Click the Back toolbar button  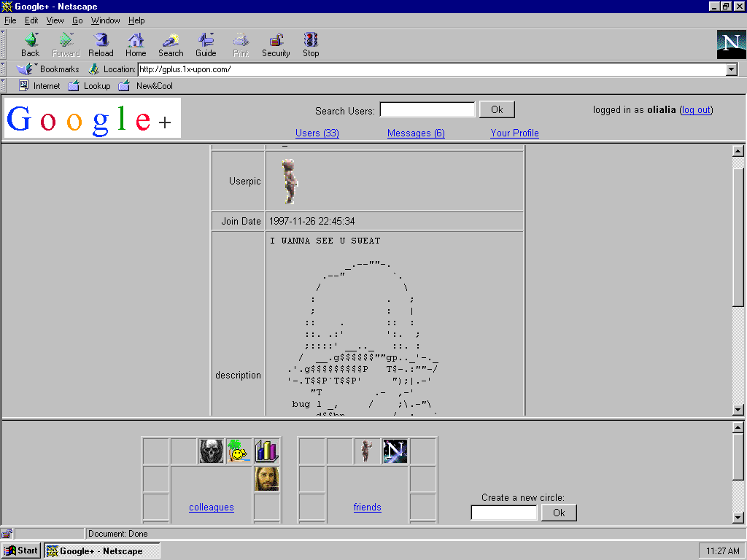[x=30, y=44]
